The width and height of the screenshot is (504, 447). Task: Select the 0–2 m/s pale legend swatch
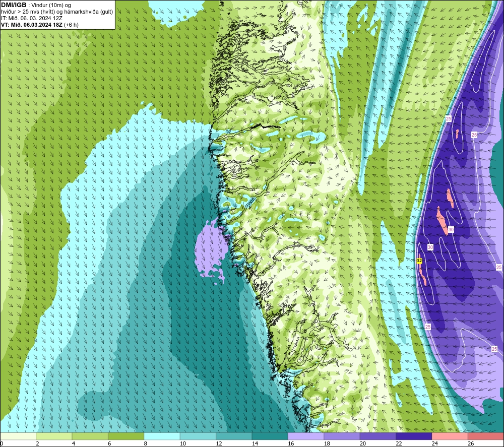click(x=18, y=436)
